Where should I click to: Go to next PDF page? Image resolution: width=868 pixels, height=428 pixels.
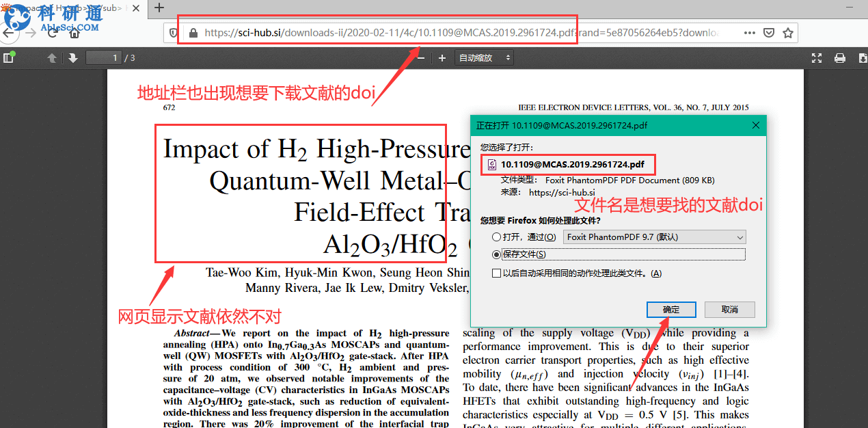point(73,58)
